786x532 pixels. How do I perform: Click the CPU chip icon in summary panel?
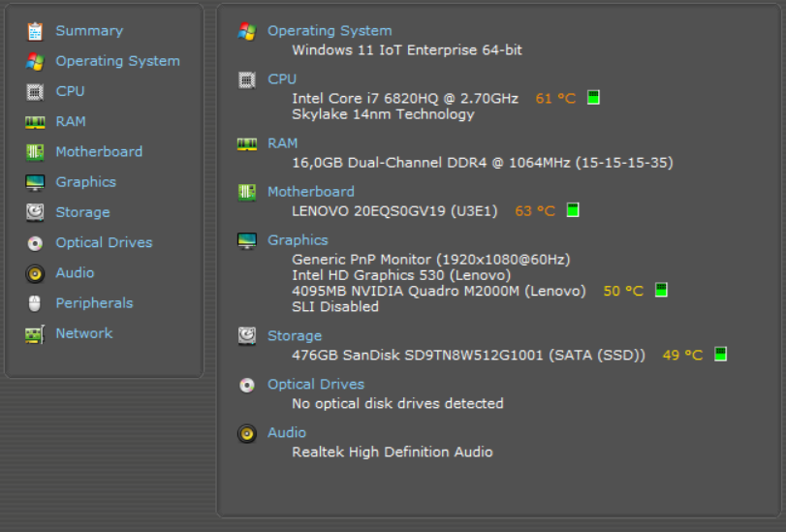pos(246,79)
